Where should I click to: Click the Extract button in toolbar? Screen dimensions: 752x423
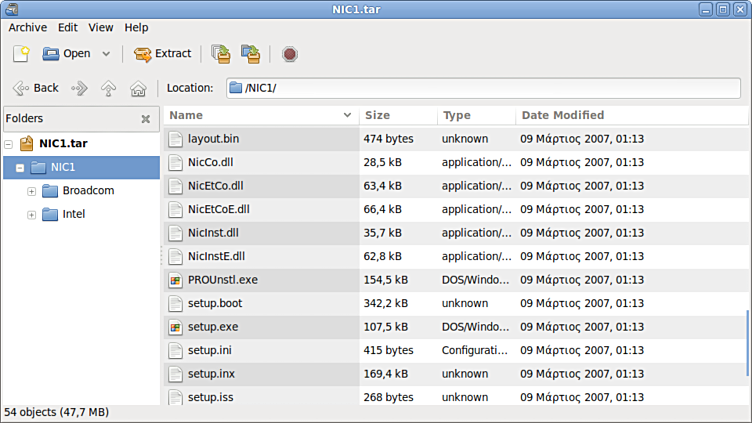pos(162,54)
